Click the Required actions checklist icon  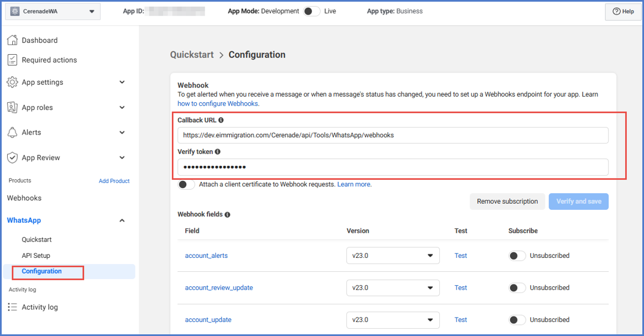pyautogui.click(x=12, y=60)
